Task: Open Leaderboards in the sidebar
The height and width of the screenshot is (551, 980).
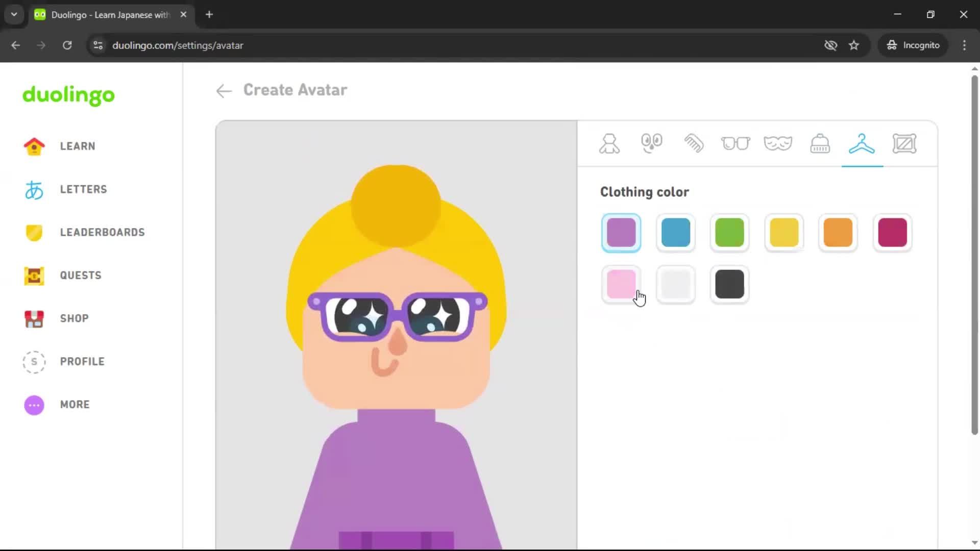Action: coord(102,232)
